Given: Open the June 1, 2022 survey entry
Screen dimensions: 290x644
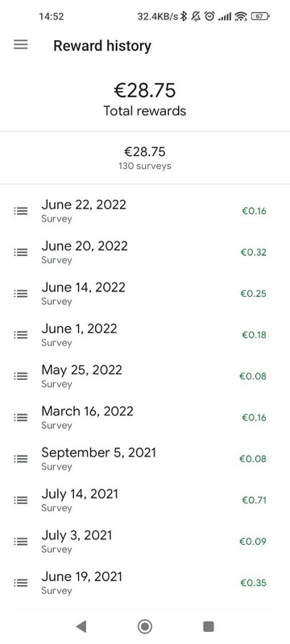Looking at the screenshot, I should [x=145, y=335].
